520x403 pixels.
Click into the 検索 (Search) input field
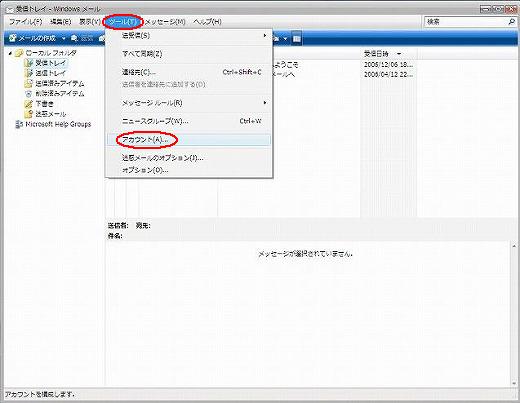tap(466, 22)
